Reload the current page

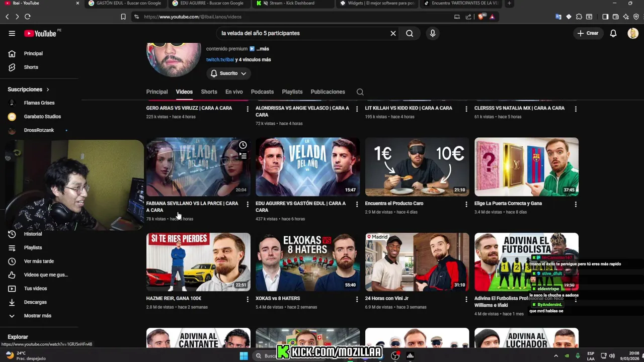pyautogui.click(x=27, y=17)
